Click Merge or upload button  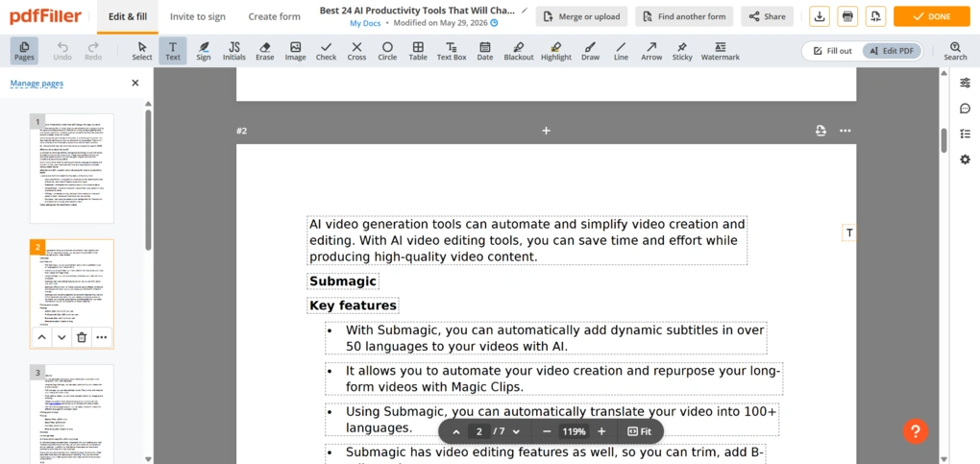582,16
